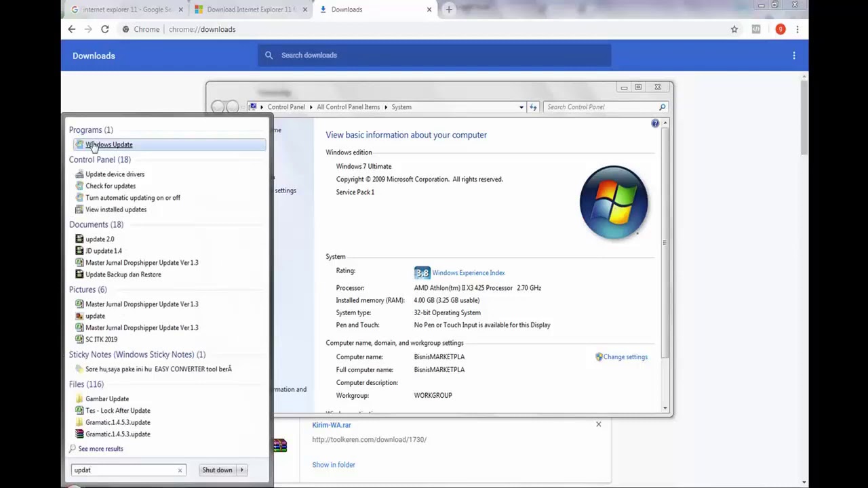Click the Shut down button

coord(217,470)
